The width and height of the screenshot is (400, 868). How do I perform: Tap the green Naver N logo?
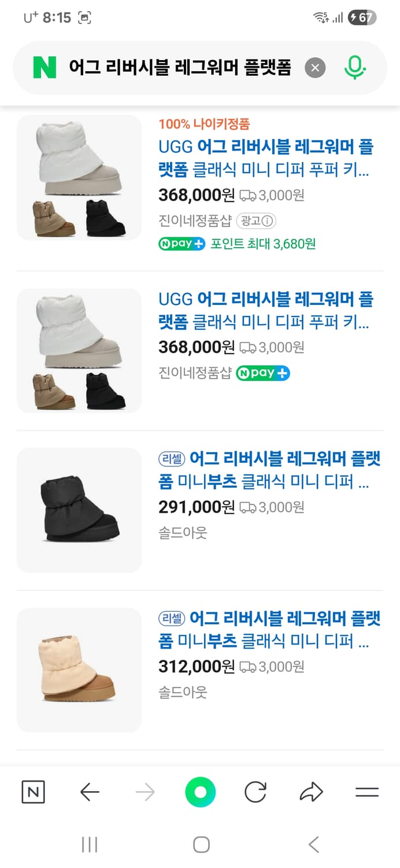pos(45,68)
